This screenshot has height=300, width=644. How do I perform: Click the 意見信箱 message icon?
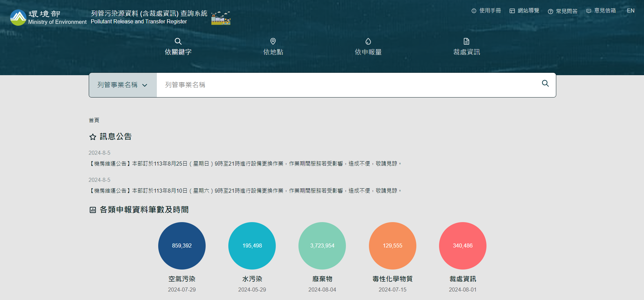(x=589, y=11)
